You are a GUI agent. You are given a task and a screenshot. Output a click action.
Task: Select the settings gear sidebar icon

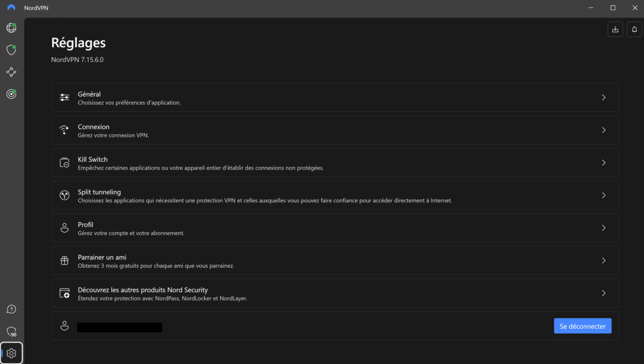point(11,353)
